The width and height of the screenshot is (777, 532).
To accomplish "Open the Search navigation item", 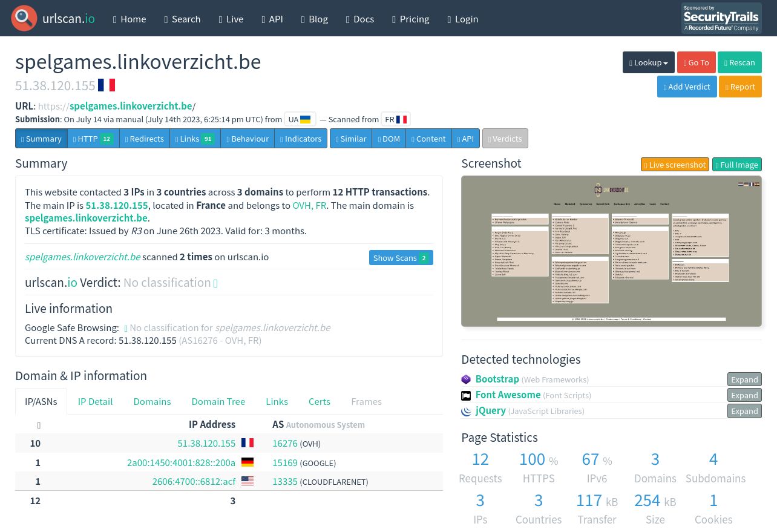I will [182, 19].
